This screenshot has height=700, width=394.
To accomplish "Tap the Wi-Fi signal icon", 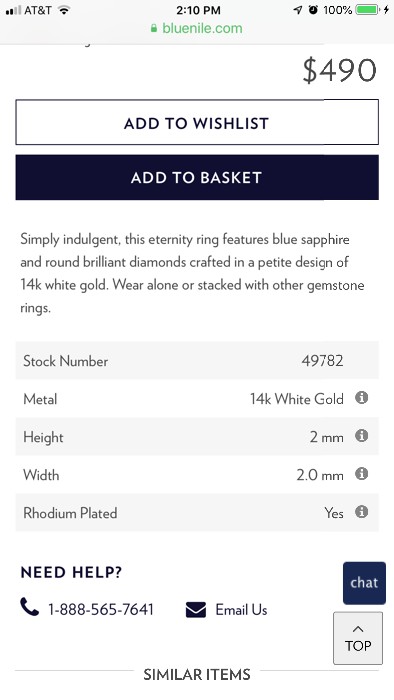I will [65, 10].
